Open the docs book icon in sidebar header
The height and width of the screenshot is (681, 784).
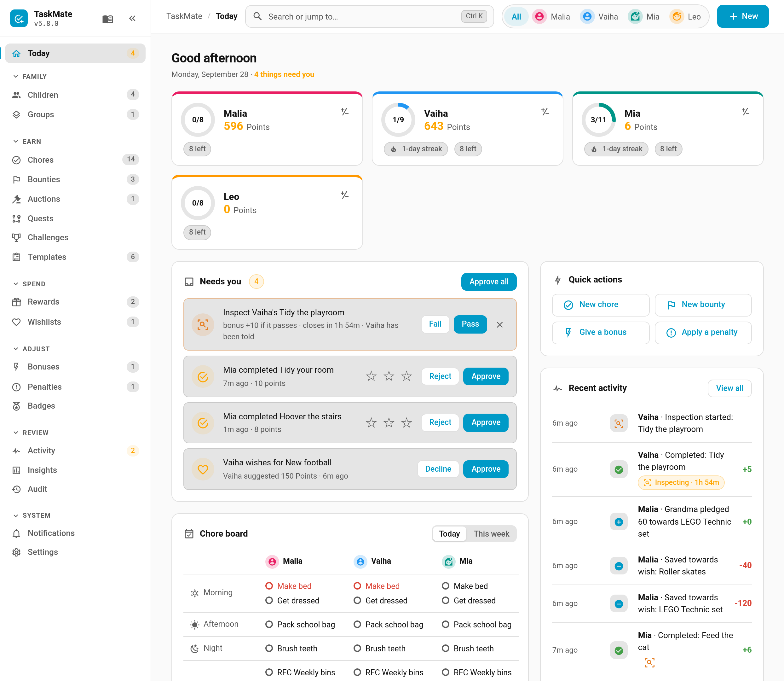[x=108, y=19]
